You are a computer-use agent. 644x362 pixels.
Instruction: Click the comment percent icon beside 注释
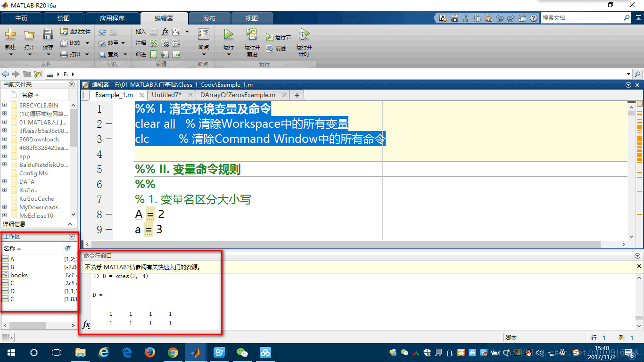click(x=154, y=43)
